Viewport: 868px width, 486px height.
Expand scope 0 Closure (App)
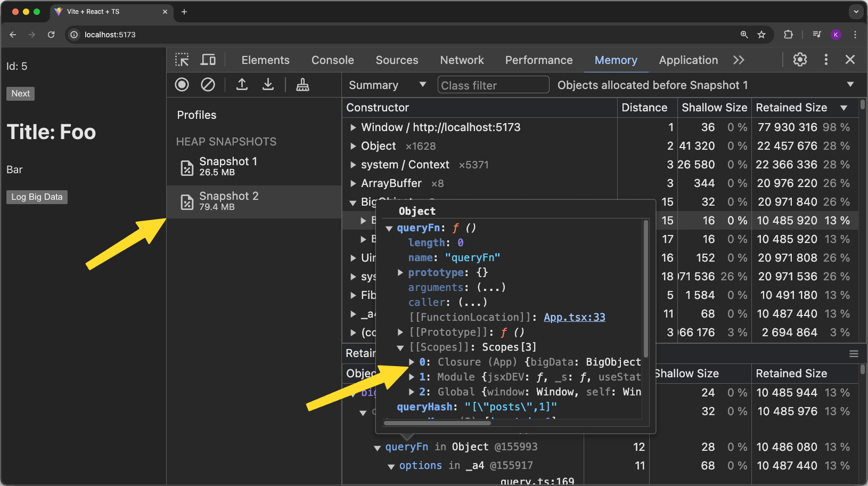pos(412,362)
